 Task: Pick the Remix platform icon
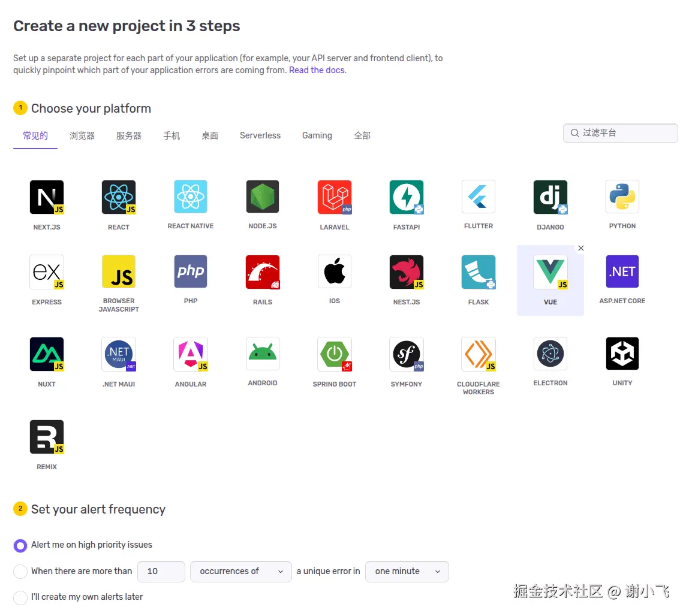[47, 437]
